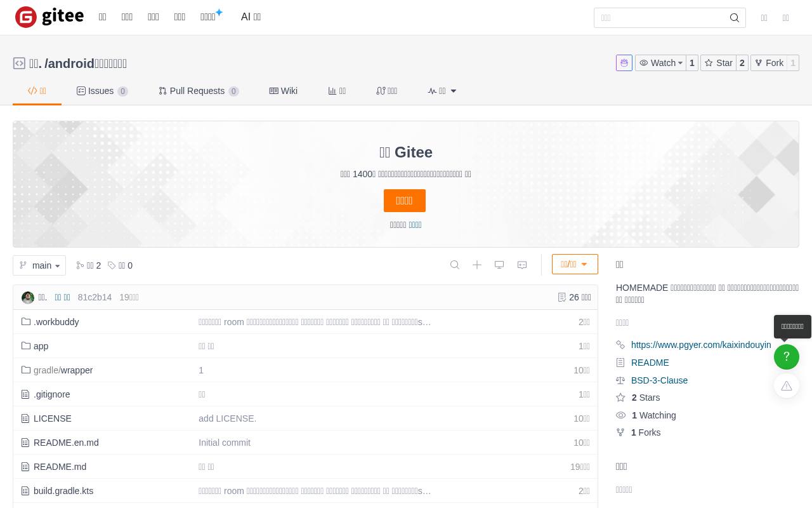The image size is (812, 508).
Task: Open the header nav item with blue sparkle
Action: tap(211, 17)
